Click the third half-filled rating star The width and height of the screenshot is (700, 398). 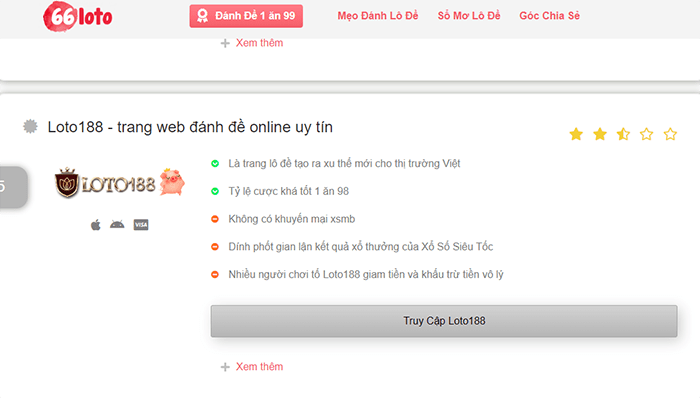tap(623, 134)
